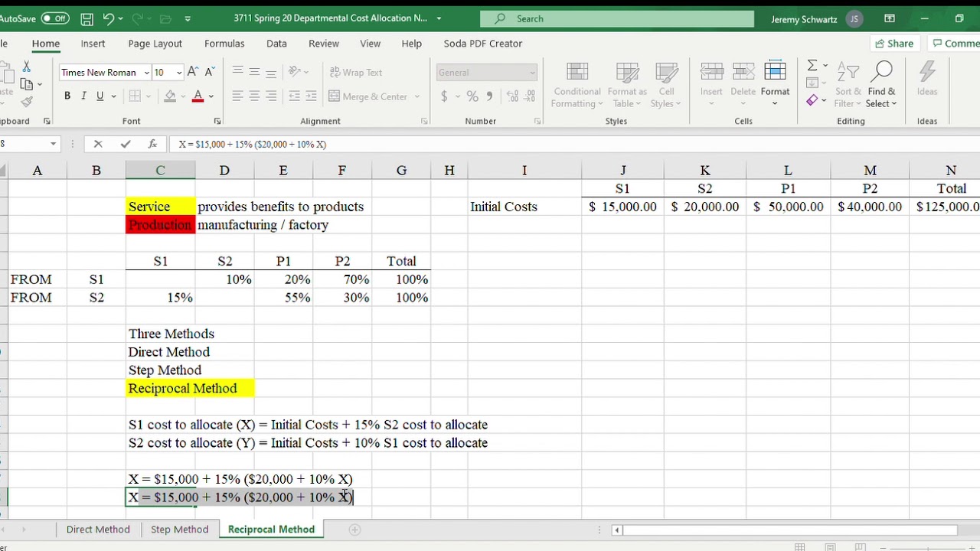Click the horizontal scrollbar
The height and width of the screenshot is (551, 980).
pyautogui.click(x=791, y=530)
